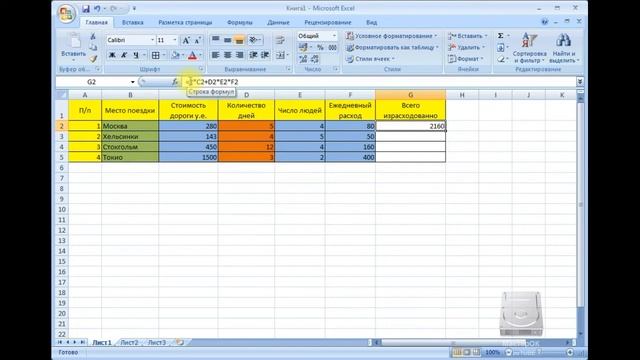Click the merge and center icon
The image size is (640, 360).
tap(280, 55)
